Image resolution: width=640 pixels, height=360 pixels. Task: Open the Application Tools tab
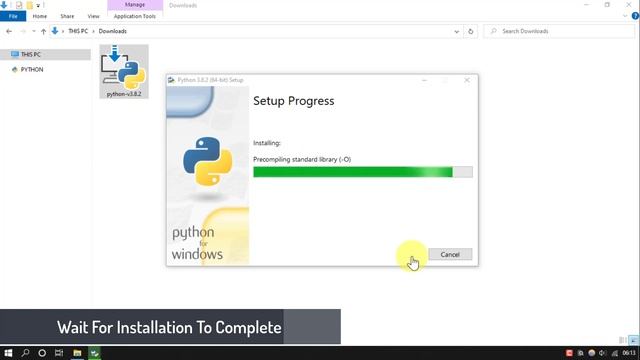point(135,16)
